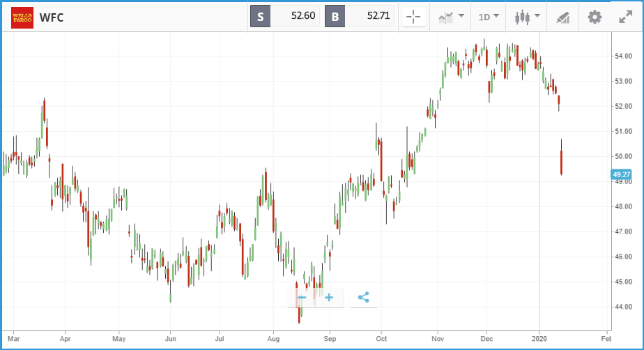Expand the chart type dropdown arrow
The image size is (644, 350).
click(537, 16)
